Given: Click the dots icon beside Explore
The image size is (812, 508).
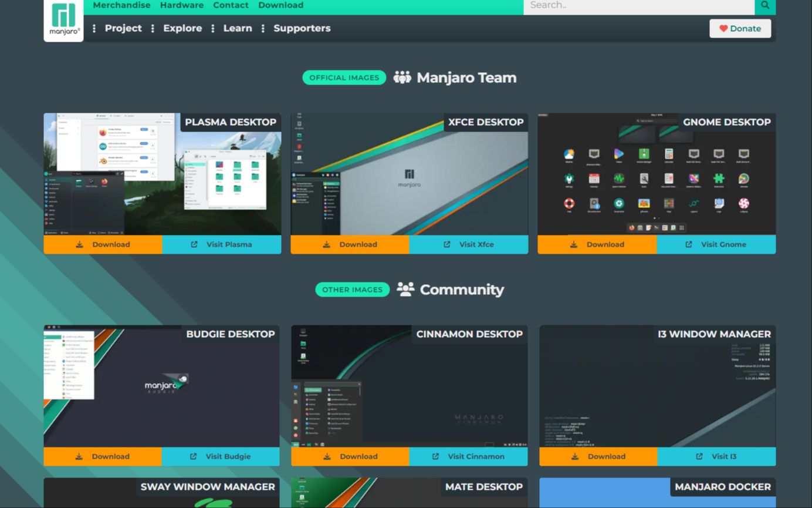Looking at the screenshot, I should (153, 28).
